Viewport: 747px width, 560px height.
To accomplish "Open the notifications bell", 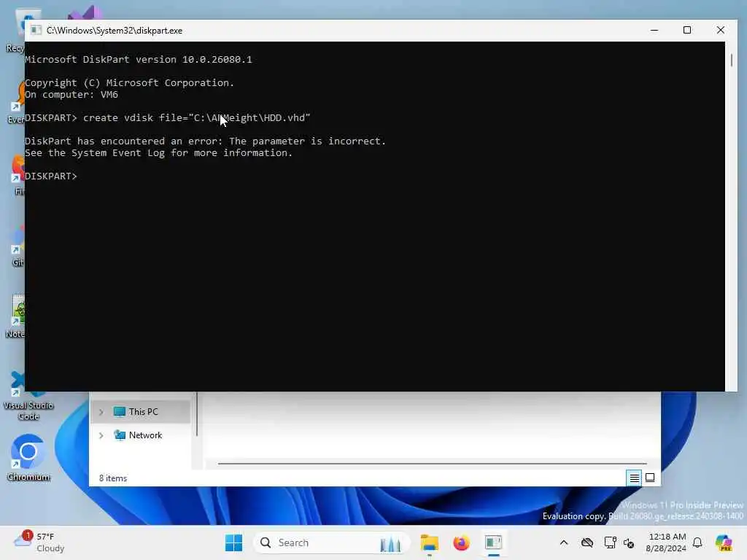I will [x=697, y=542].
